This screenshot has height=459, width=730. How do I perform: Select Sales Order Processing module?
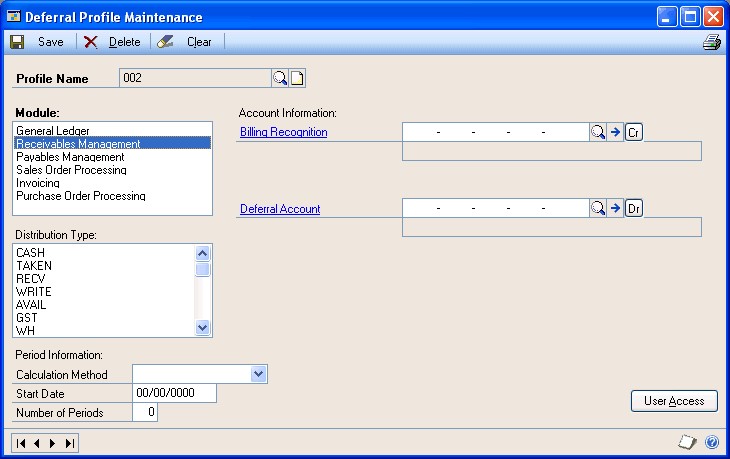[112, 170]
